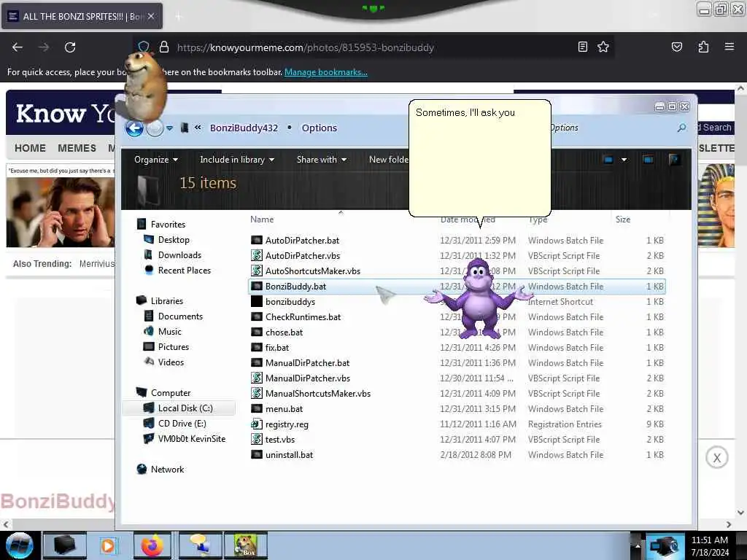Open the Videos library
Image resolution: width=747 pixels, height=560 pixels.
click(x=171, y=362)
